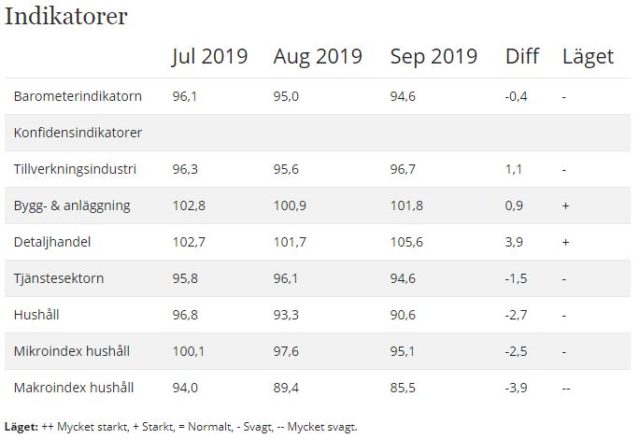Image resolution: width=640 pixels, height=439 pixels.
Task: Click the Tjänstesektorn row label
Action: click(61, 277)
